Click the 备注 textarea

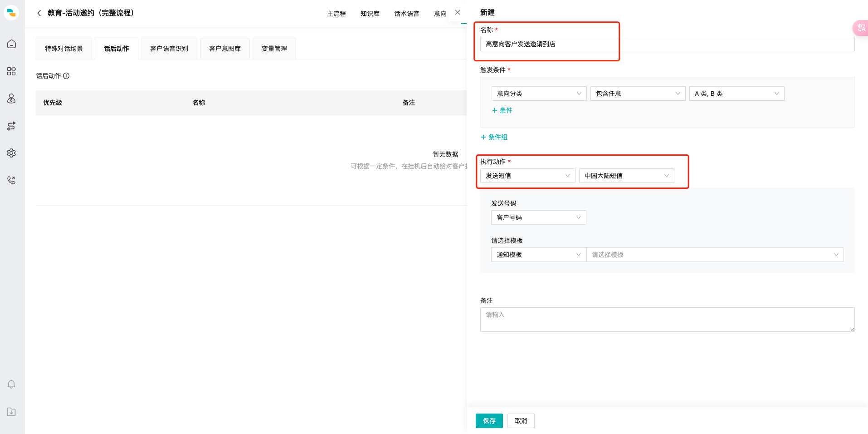tap(668, 320)
